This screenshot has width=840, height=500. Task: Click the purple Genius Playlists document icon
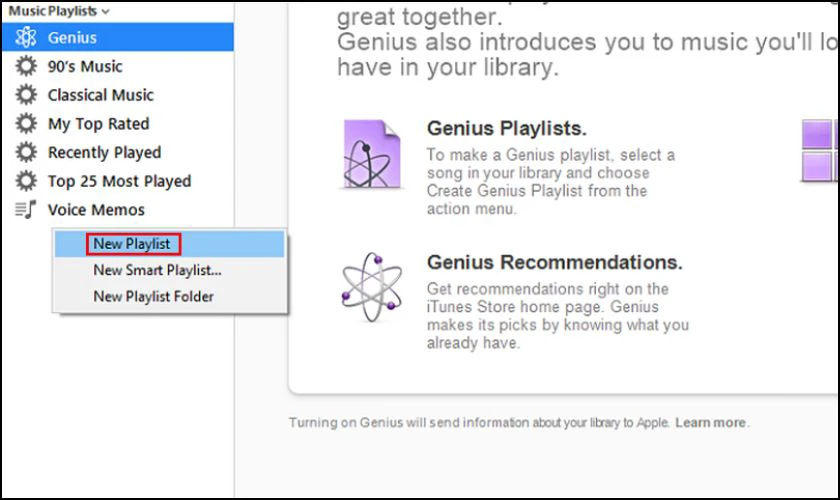tap(371, 154)
